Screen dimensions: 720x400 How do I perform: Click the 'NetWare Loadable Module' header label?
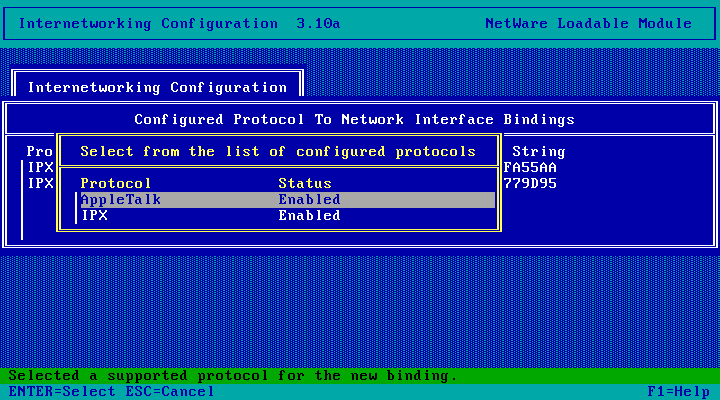pyautogui.click(x=588, y=23)
